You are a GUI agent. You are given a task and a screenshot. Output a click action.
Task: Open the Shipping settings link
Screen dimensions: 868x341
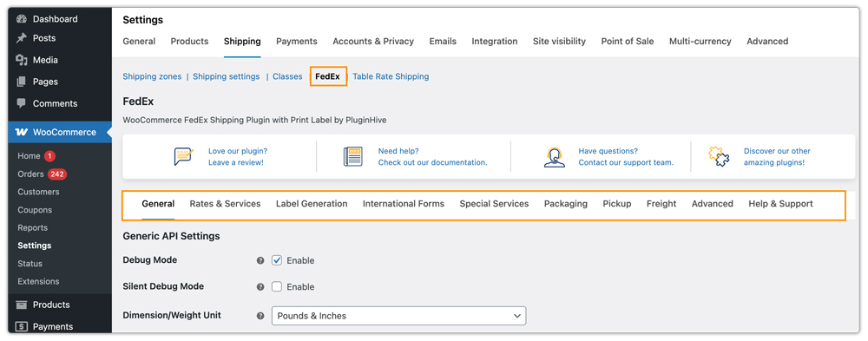coord(227,76)
